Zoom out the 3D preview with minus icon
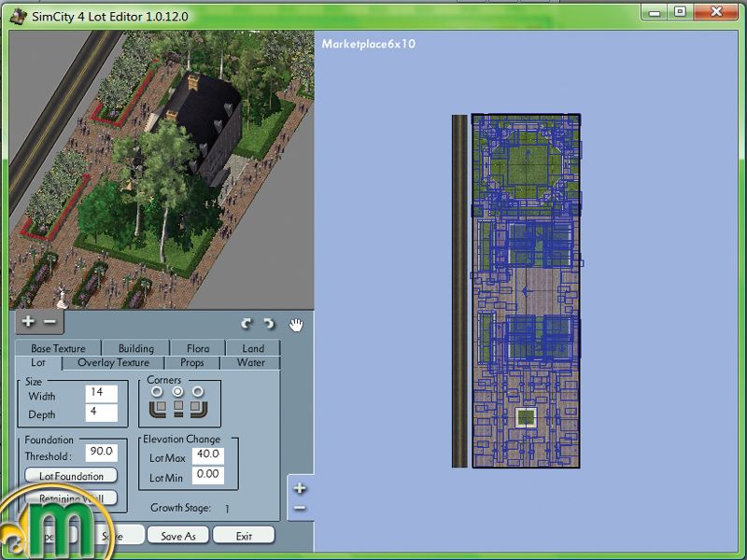747x560 pixels. pos(50,321)
